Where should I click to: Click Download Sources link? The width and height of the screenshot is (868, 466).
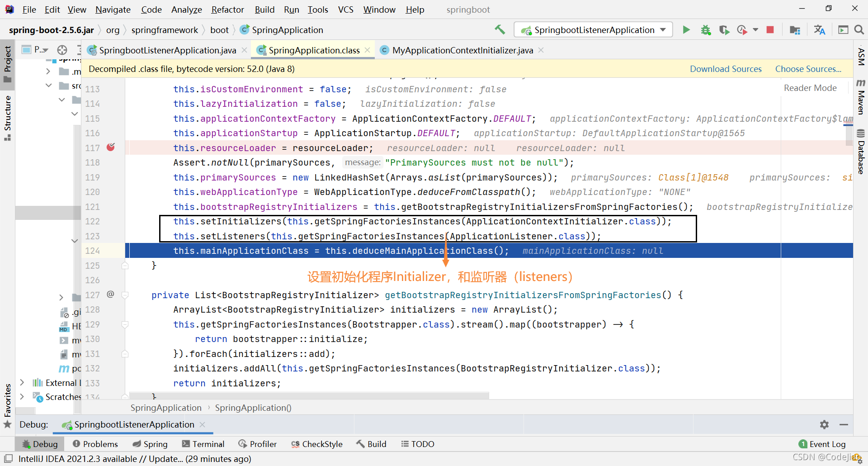tap(726, 69)
